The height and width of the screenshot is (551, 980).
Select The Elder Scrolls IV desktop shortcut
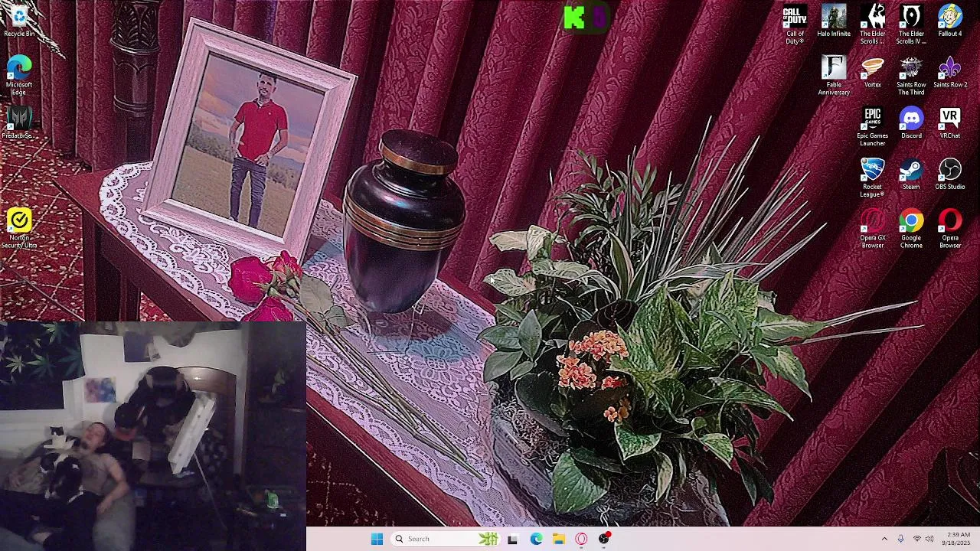(911, 24)
